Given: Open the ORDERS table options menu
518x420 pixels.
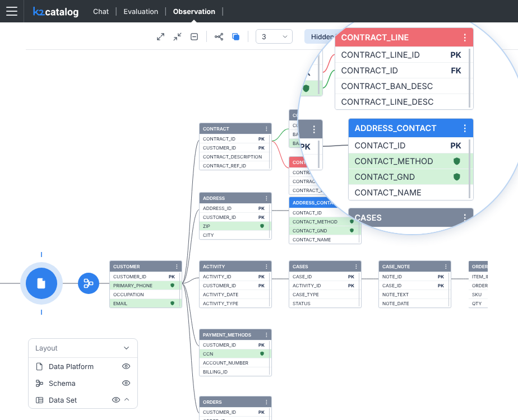Looking at the screenshot, I should (267, 402).
